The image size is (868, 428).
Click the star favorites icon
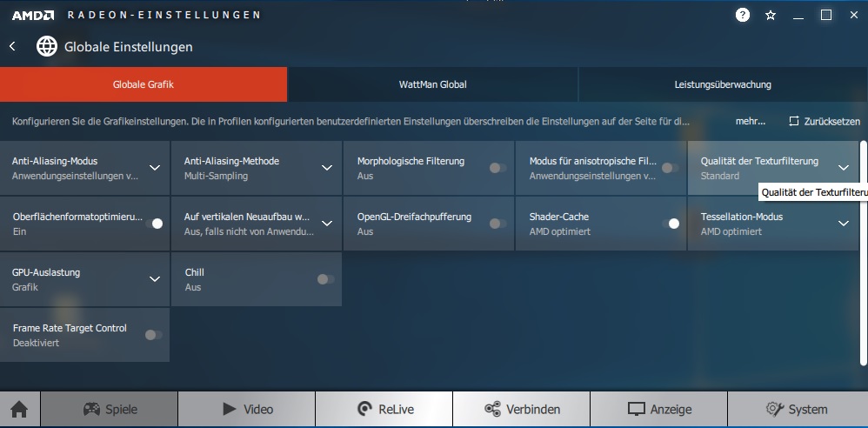770,16
